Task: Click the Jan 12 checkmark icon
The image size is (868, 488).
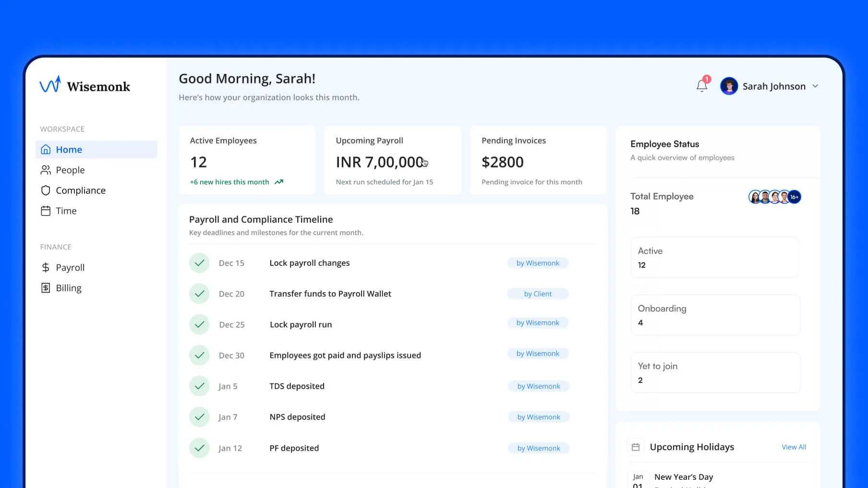Action: (x=199, y=448)
